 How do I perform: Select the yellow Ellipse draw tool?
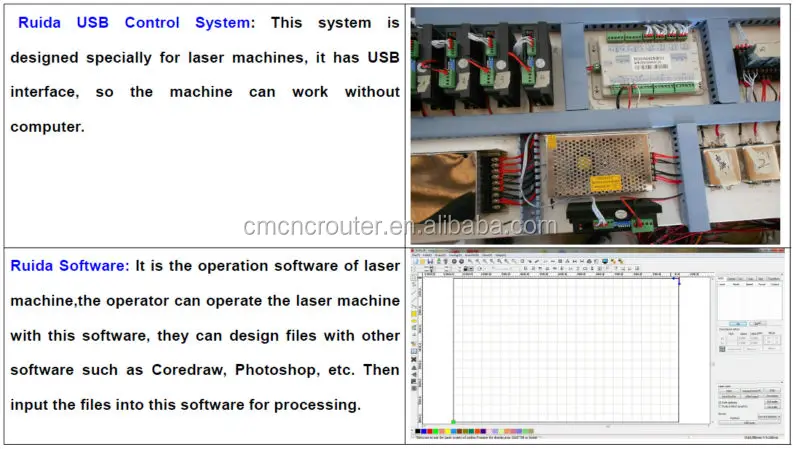tap(414, 321)
